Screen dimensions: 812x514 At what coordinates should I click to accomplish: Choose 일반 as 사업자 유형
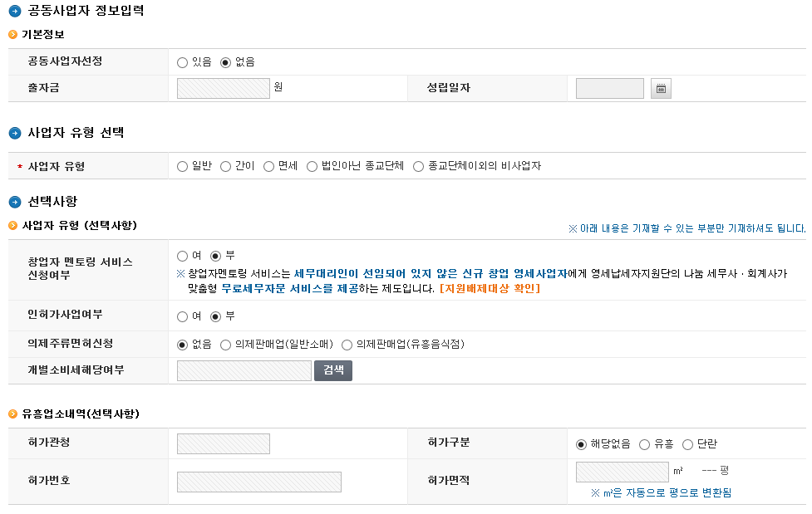pyautogui.click(x=182, y=167)
